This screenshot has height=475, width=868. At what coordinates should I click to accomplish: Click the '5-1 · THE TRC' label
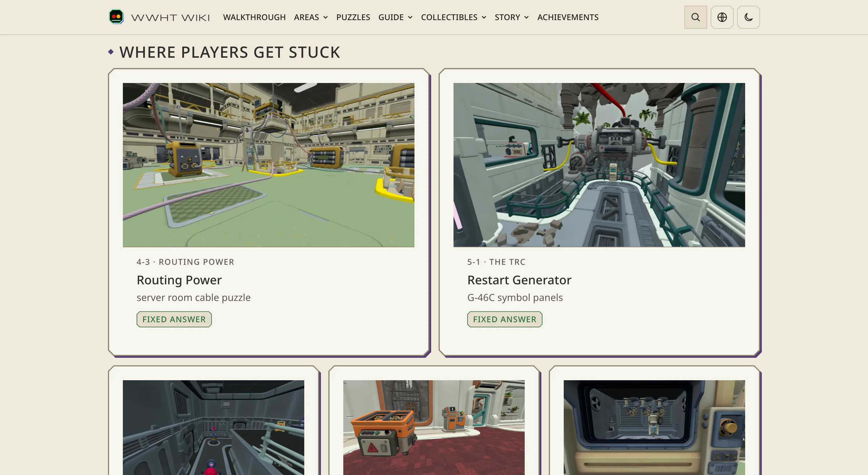pyautogui.click(x=496, y=262)
